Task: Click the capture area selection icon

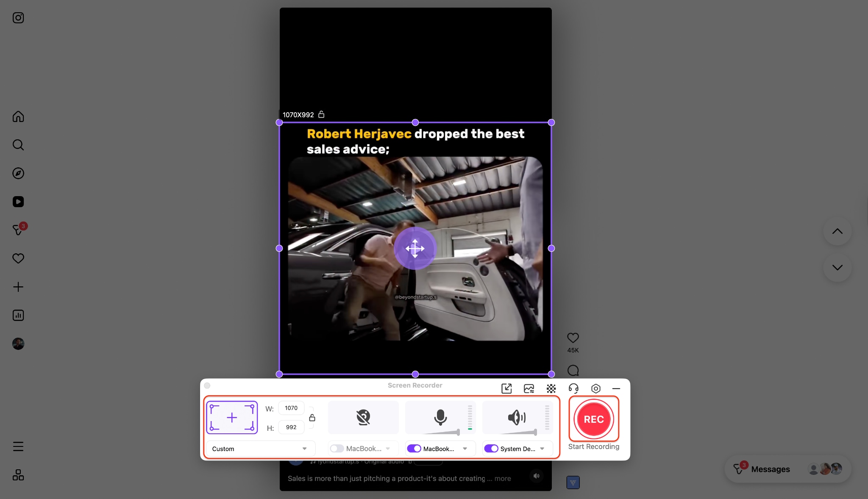Action: coord(231,417)
